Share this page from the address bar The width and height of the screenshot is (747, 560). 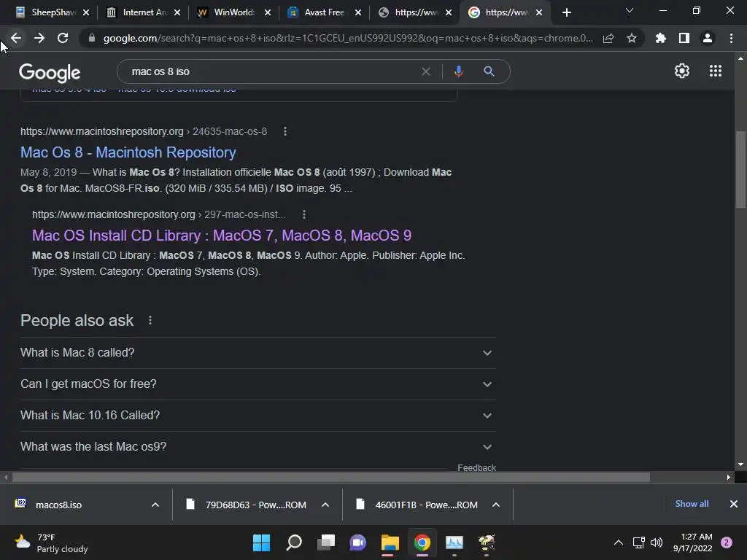(x=608, y=38)
